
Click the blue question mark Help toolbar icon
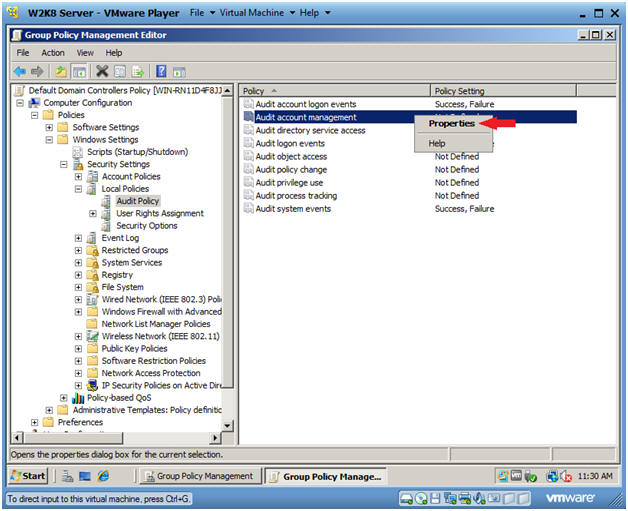[x=161, y=71]
